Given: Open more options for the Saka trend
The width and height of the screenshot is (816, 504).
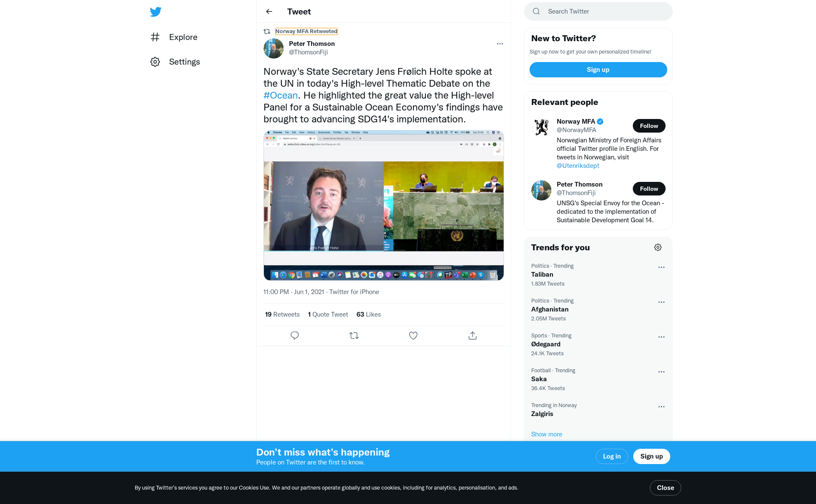Looking at the screenshot, I should [661, 372].
